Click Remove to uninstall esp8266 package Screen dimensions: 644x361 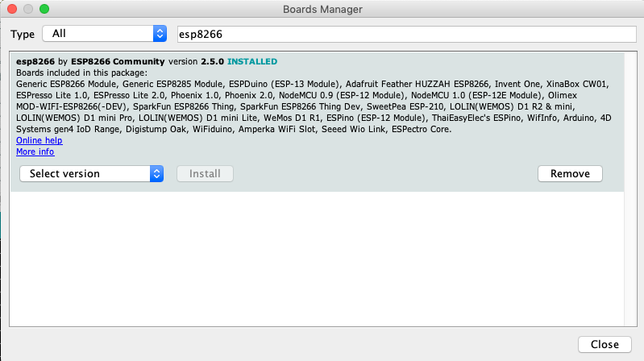click(570, 173)
